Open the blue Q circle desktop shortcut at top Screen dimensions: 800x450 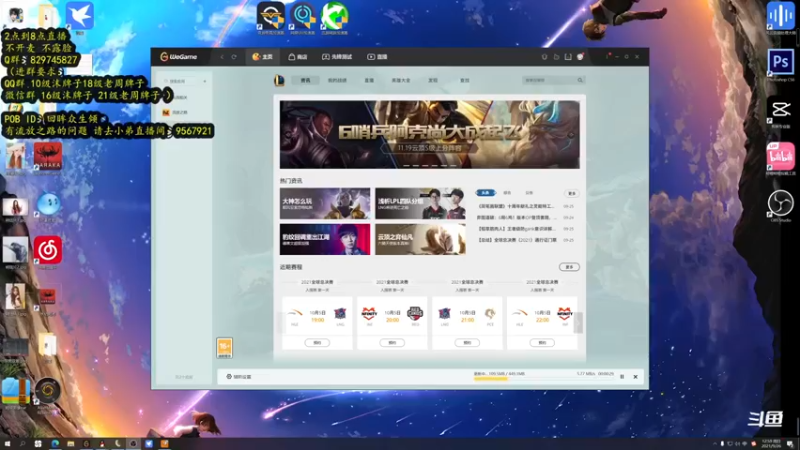click(x=303, y=18)
